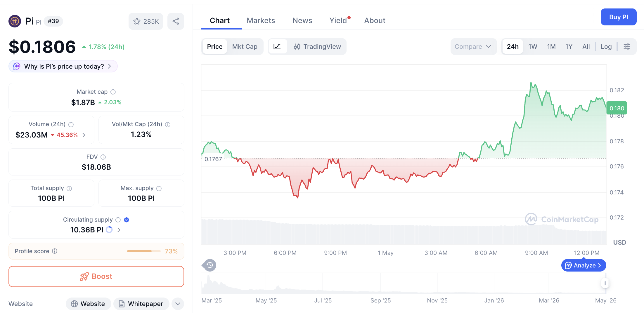Click the range selector right handle
The image size is (644, 313).
(605, 283)
